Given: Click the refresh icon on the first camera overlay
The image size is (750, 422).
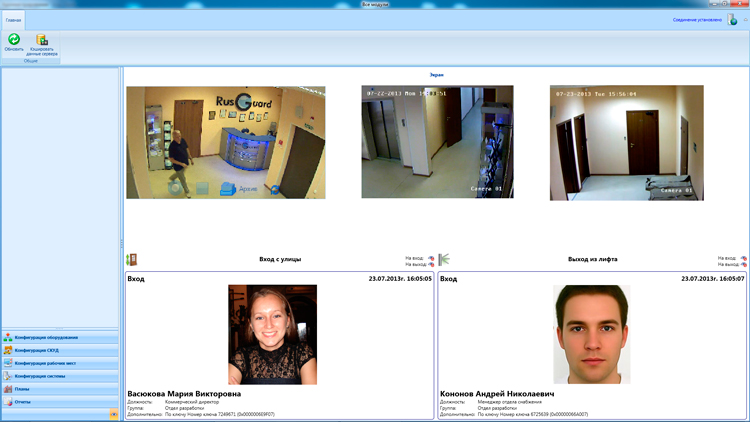Looking at the screenshot, I should tap(275, 189).
